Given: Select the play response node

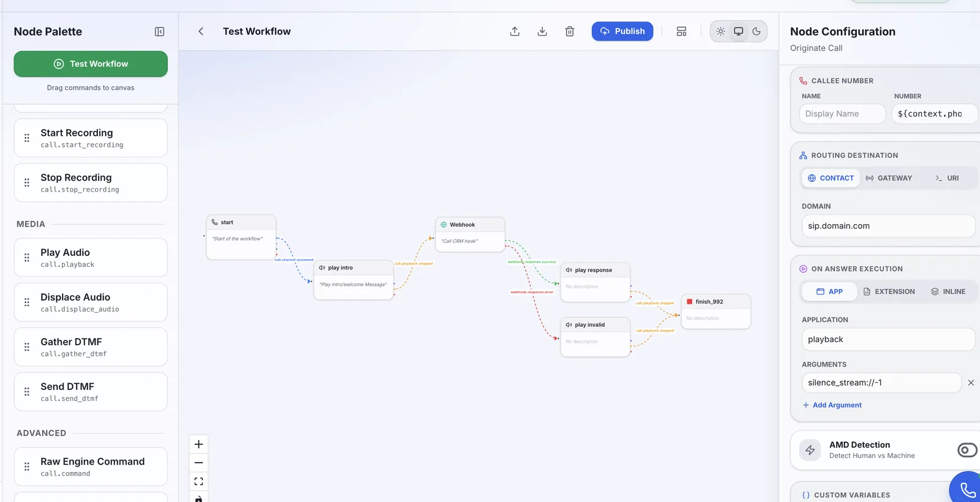Looking at the screenshot, I should point(595,282).
